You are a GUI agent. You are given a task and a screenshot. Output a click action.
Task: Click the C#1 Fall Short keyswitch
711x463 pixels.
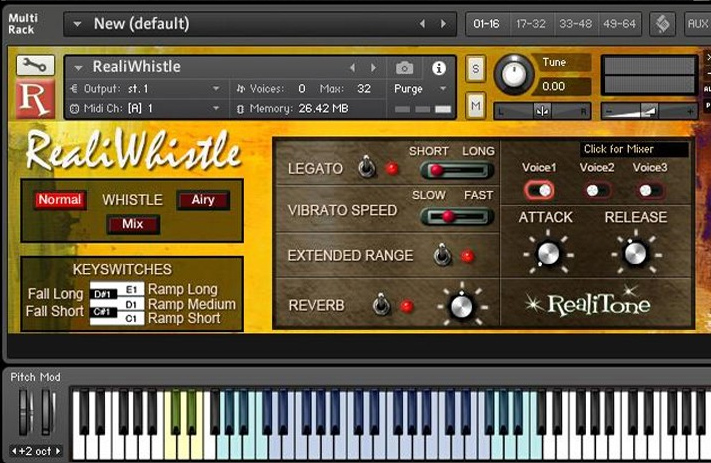click(103, 312)
